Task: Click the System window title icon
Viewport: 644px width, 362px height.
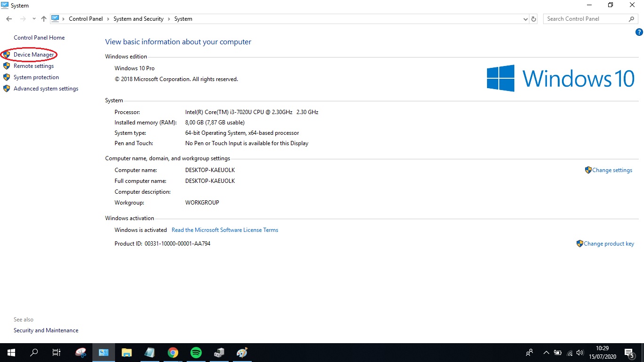Action: click(4, 5)
